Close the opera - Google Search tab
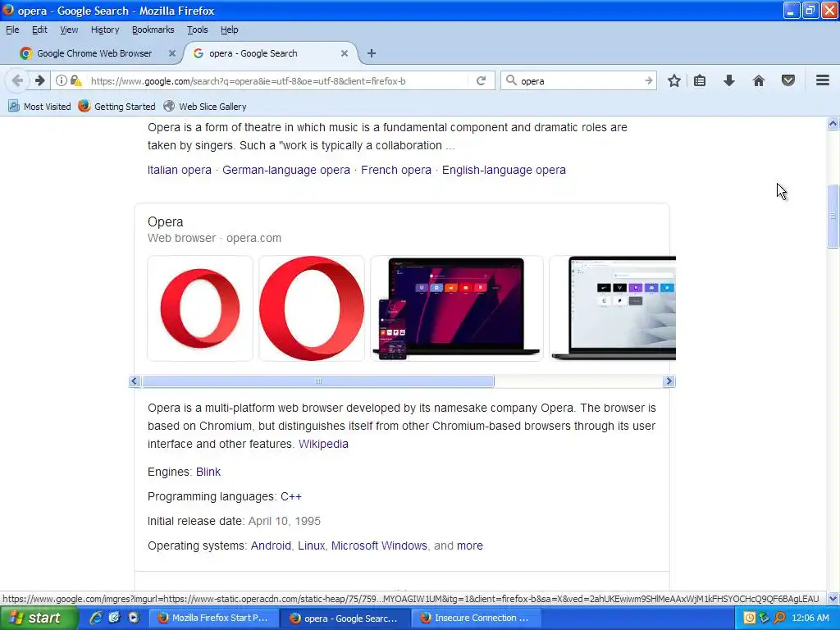This screenshot has height=630, width=840. [345, 53]
